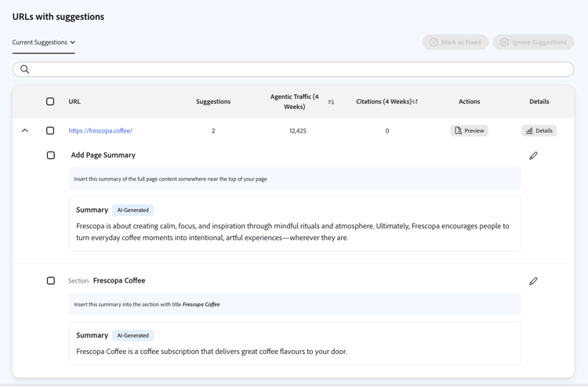Tick the select-all header checkbox

[50, 101]
